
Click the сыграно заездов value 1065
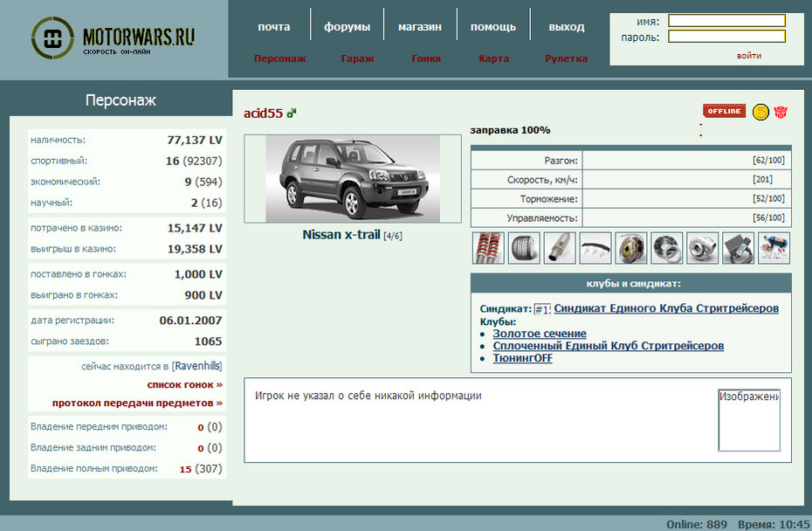[x=208, y=341]
